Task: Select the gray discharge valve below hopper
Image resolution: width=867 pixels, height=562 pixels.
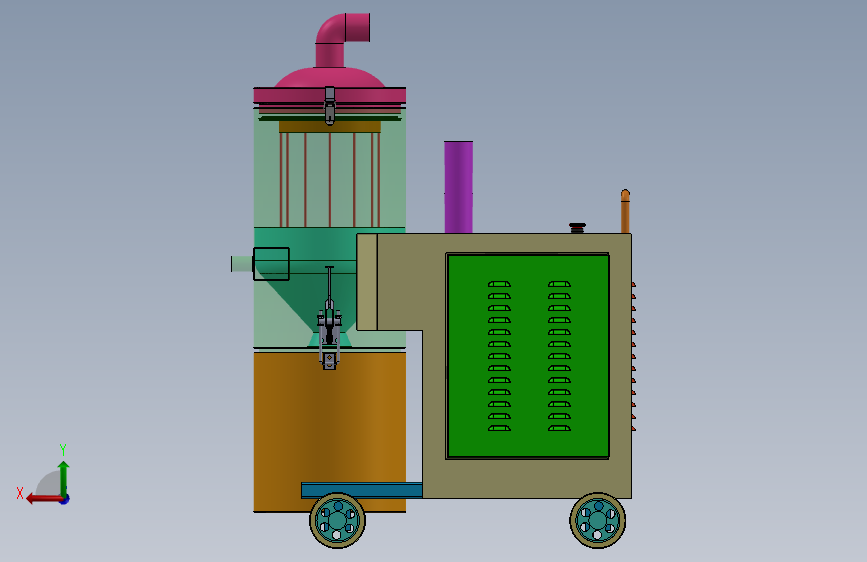Action: [330, 332]
